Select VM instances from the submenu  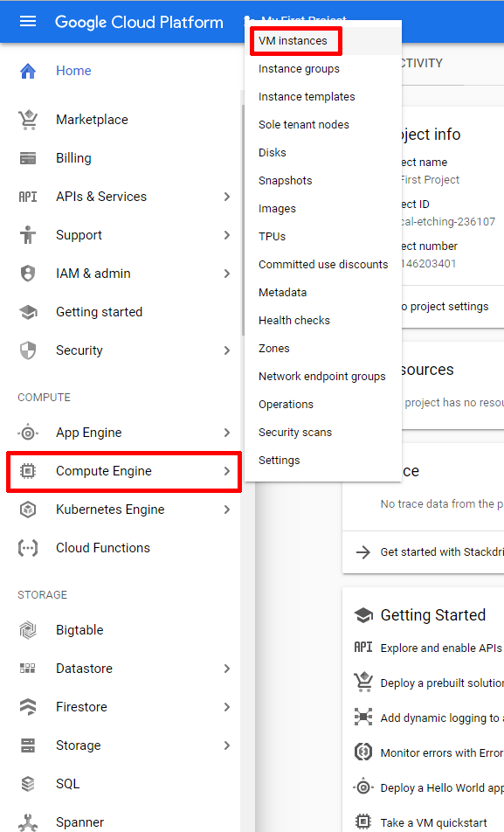pos(293,41)
